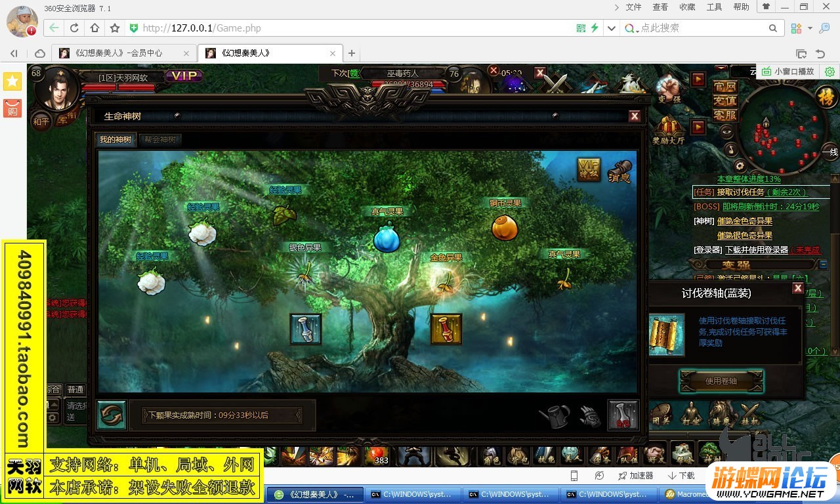
Task: Collapse the 变强 section with blue minus button
Action: point(824,264)
